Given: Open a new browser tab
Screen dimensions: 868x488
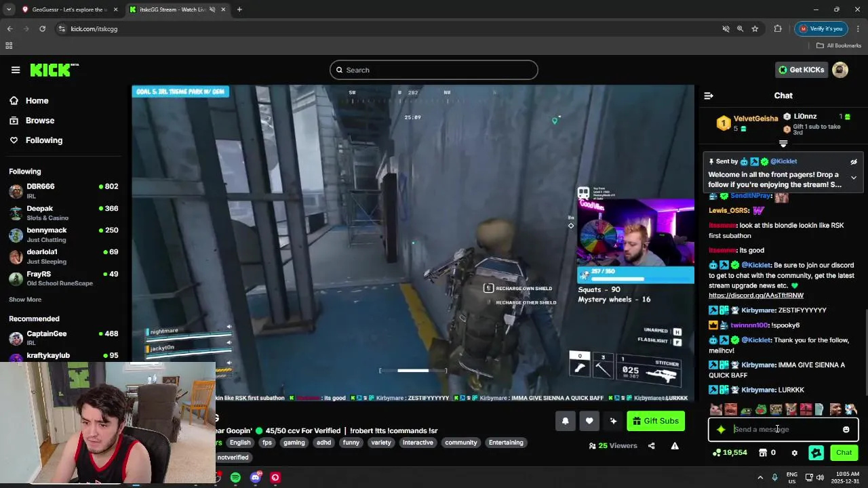Looking at the screenshot, I should click(239, 9).
